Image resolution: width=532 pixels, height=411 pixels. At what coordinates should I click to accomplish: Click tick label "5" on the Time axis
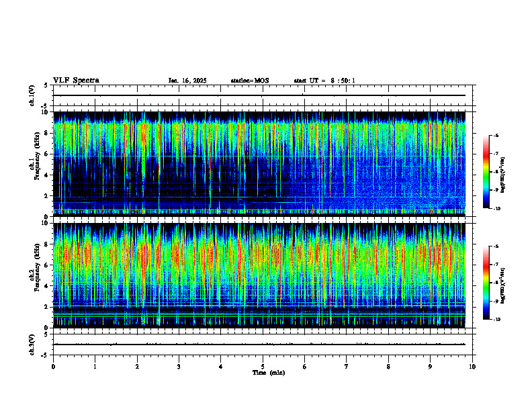pos(263,367)
